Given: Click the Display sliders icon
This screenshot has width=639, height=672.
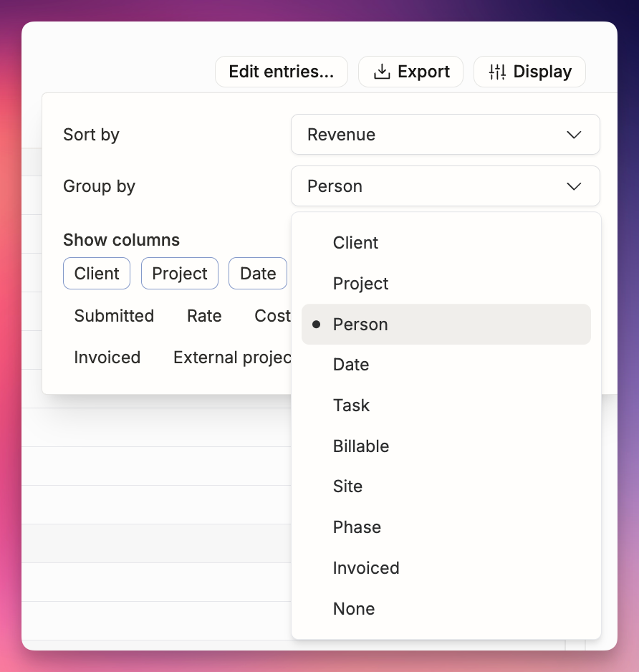Looking at the screenshot, I should pyautogui.click(x=497, y=72).
